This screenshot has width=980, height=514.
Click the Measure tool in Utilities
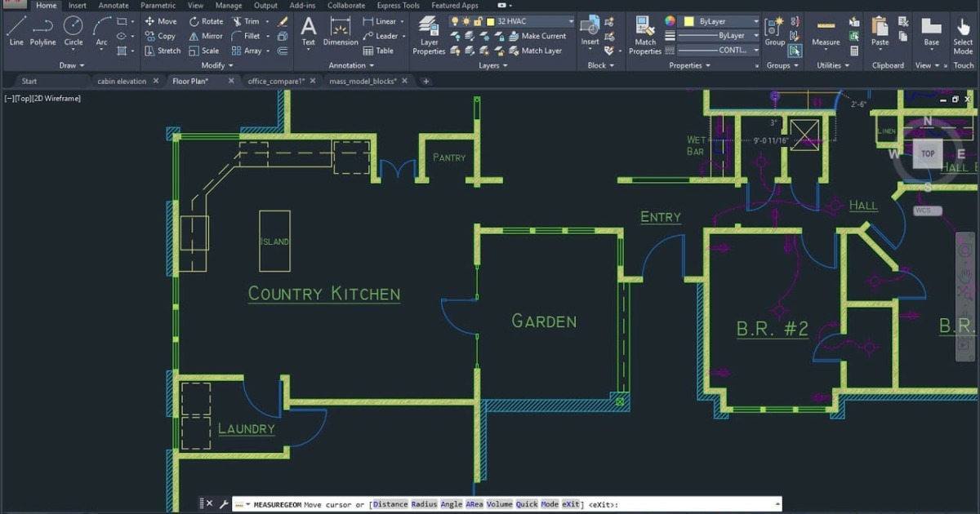pyautogui.click(x=826, y=31)
